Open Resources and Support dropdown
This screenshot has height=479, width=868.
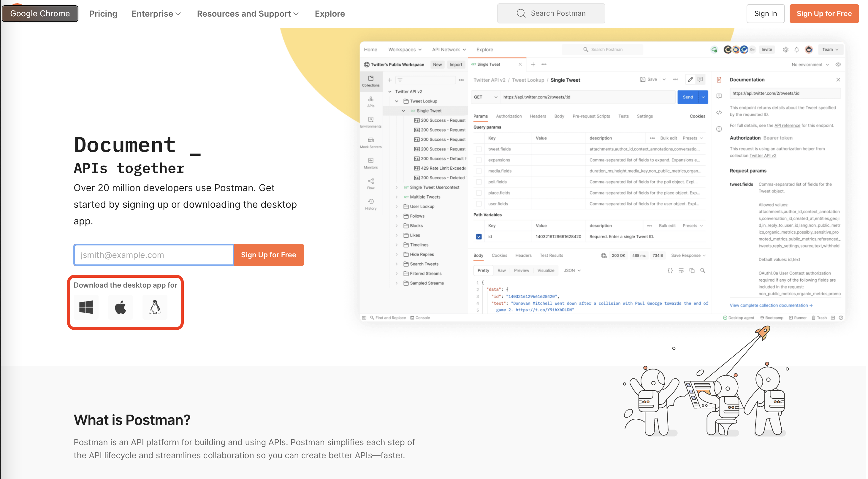(248, 13)
